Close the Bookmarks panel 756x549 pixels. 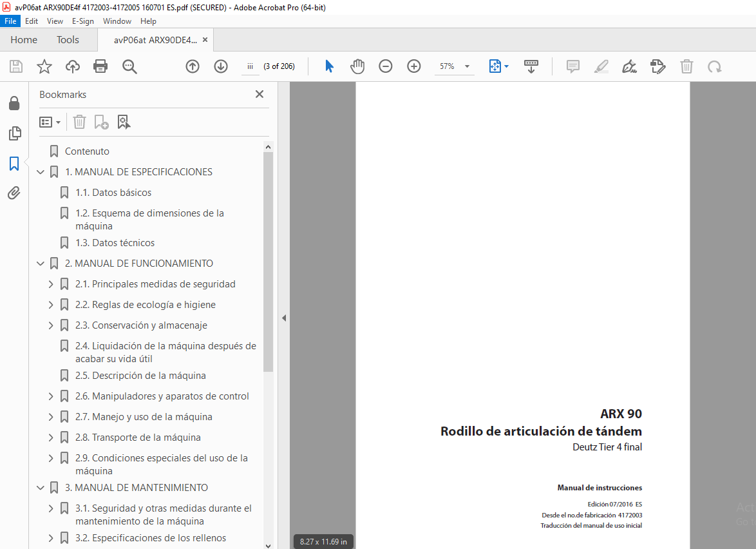tap(260, 94)
